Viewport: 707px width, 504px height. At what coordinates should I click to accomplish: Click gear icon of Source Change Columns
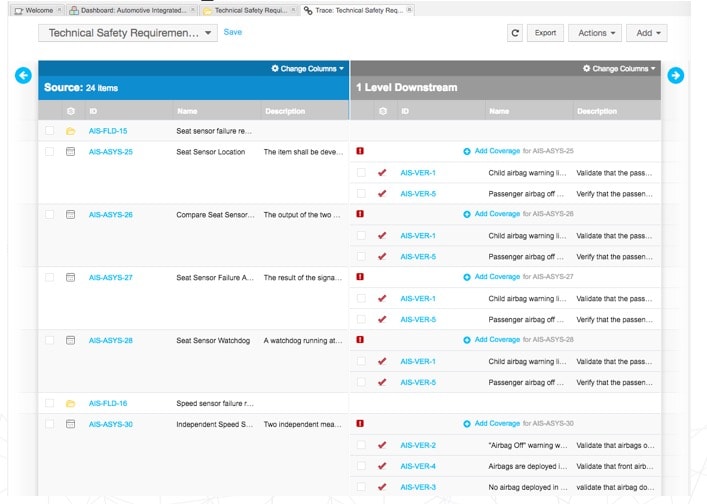275,68
